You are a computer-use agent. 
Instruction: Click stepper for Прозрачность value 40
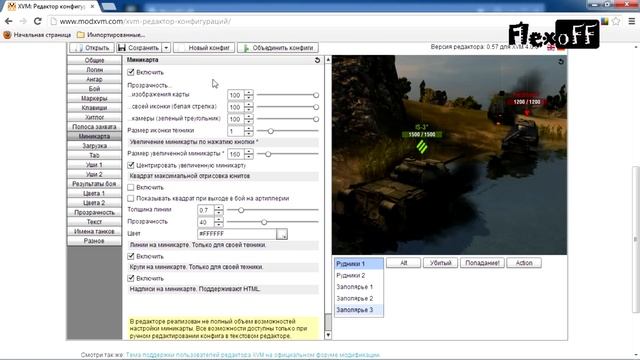pyautogui.click(x=219, y=222)
